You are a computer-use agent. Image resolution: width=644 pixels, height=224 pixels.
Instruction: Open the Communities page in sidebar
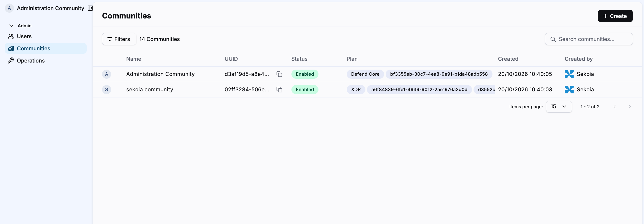coord(46,48)
